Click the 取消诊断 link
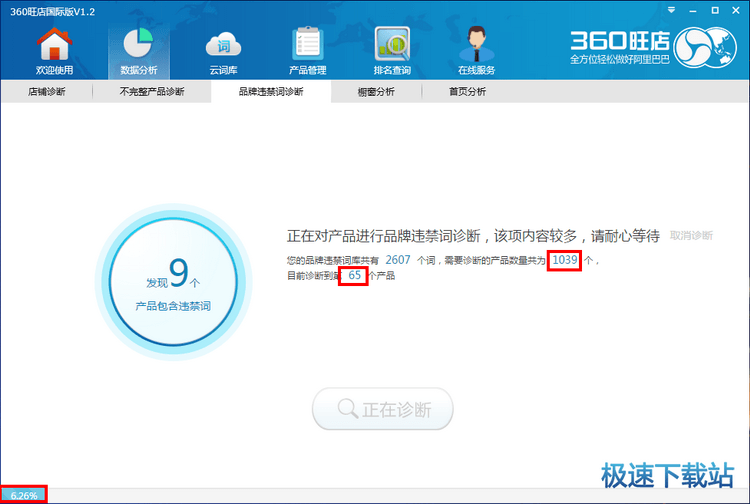Viewport: 750px width, 504px height. (691, 235)
